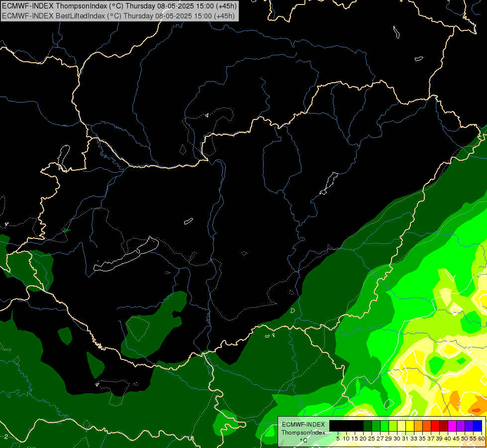
Task: Select the yellow legend swatch (31–33)
Action: tap(410, 426)
